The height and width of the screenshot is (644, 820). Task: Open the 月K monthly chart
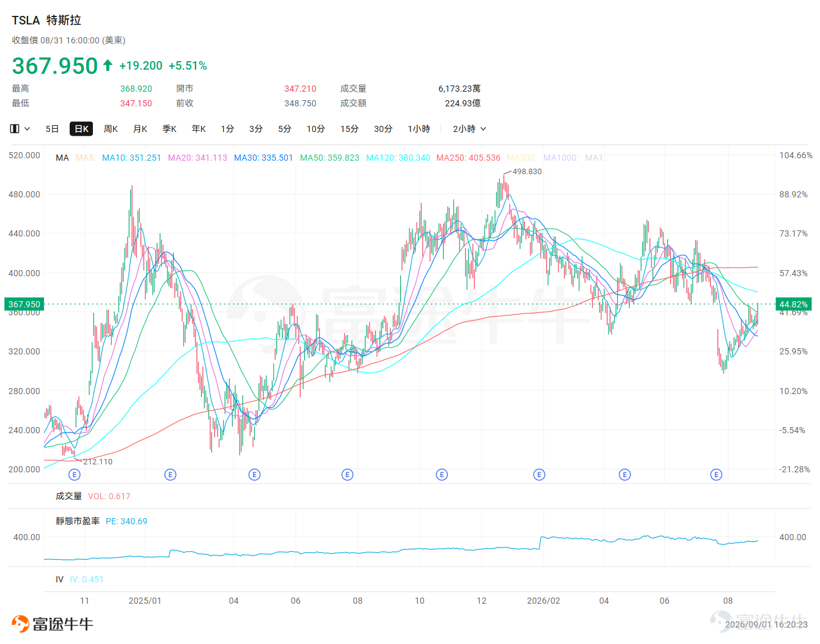[140, 129]
